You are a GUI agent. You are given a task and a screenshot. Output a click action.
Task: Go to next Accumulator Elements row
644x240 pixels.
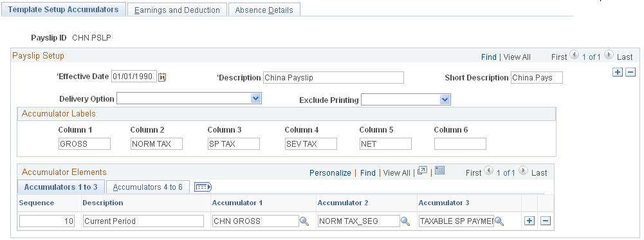523,171
